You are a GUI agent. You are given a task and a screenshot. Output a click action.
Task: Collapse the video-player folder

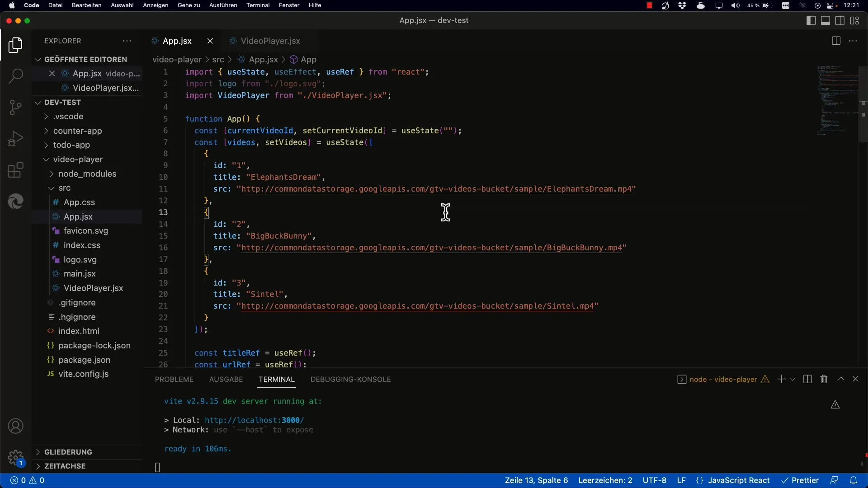(x=87, y=160)
